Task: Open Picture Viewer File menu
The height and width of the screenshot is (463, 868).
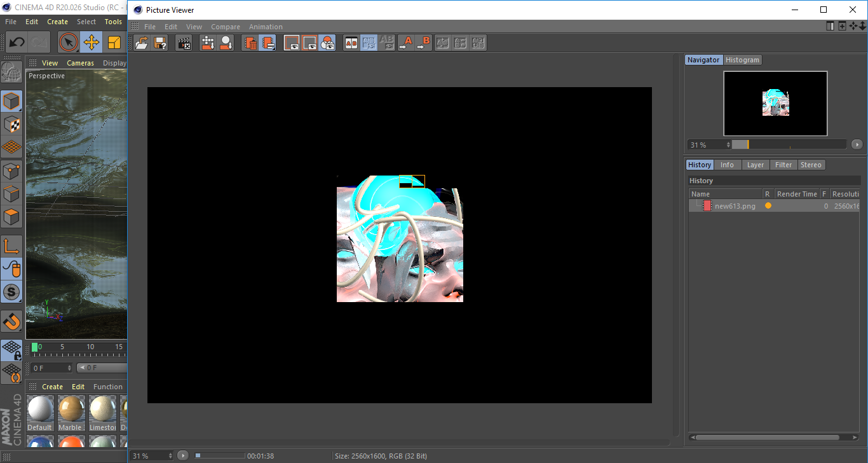Action: coord(150,27)
